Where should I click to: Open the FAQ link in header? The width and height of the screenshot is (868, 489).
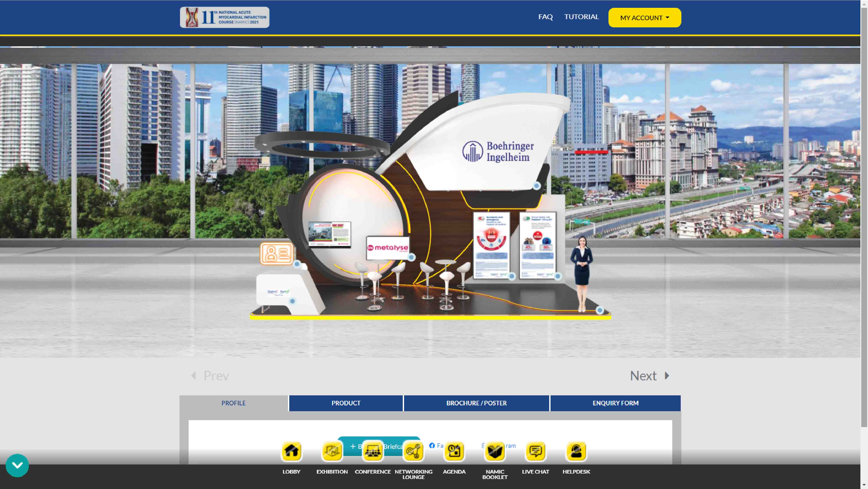pos(545,17)
